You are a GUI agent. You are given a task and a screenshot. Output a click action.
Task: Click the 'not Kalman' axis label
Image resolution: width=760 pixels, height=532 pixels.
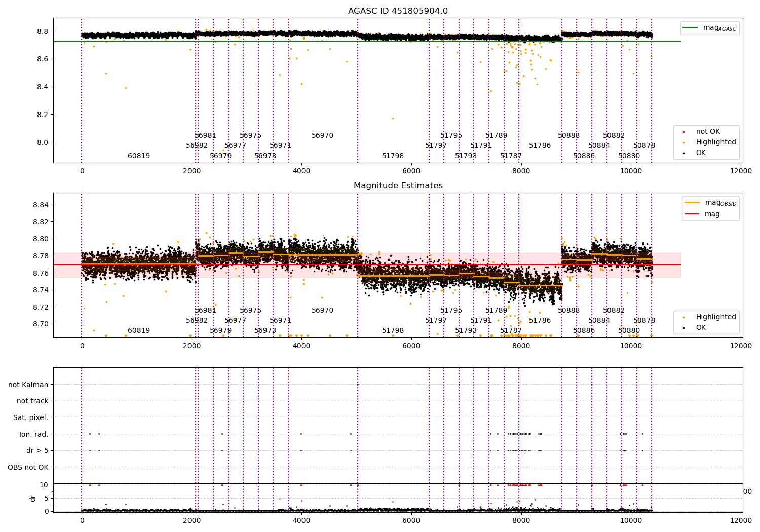[28, 385]
